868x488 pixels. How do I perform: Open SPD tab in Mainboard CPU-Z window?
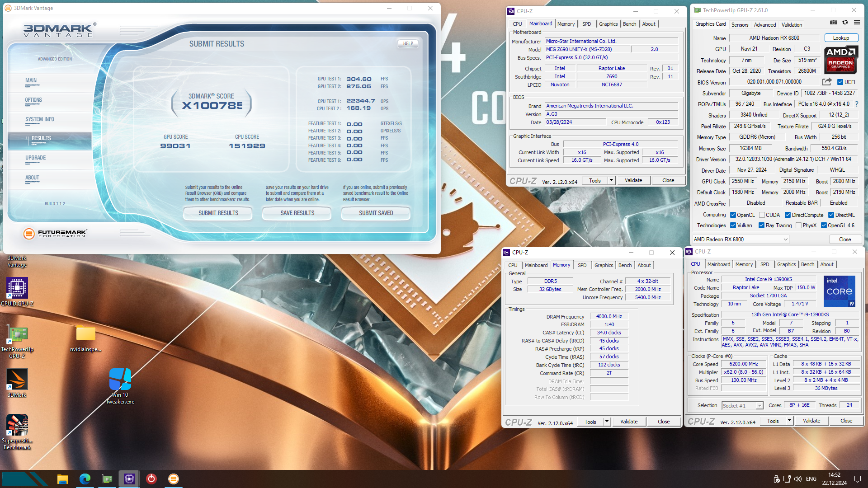click(586, 24)
